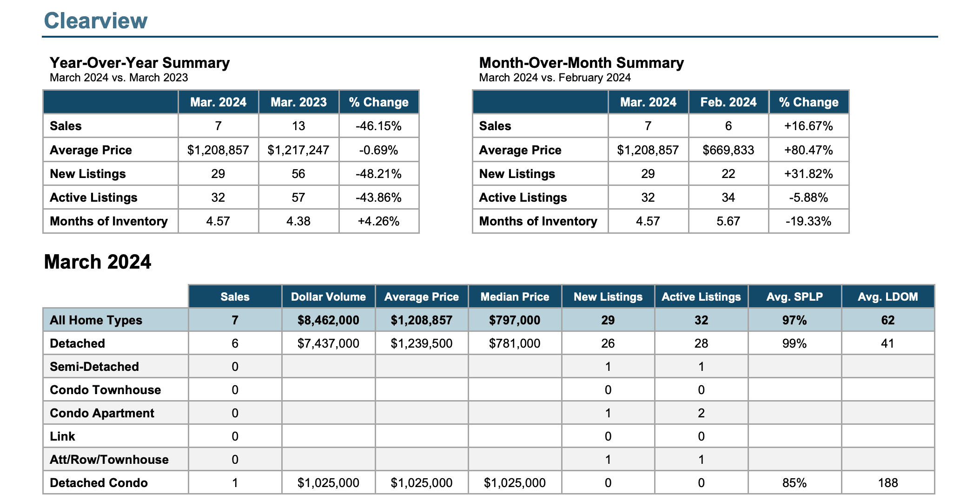Screen dimensions: 980x501
Task: Select the 85% Detached Condo SPLP value
Action: pos(795,483)
